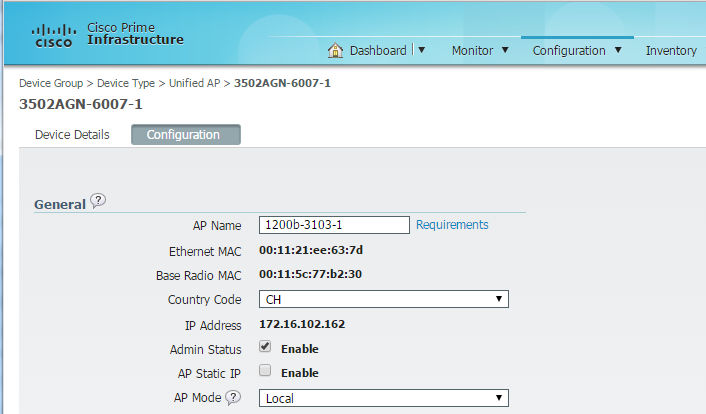Click the Enable text beside Admin Status

pos(299,349)
